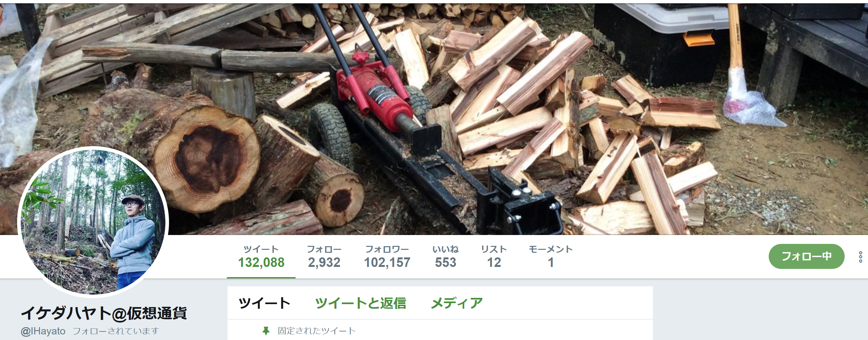
Task: View the フォロワー followers count 102,157
Action: (387, 256)
